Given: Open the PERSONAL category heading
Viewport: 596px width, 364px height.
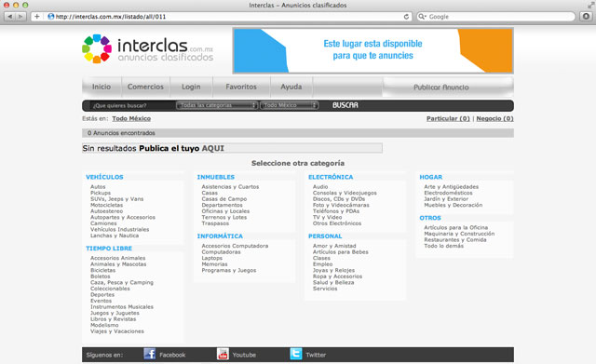Looking at the screenshot, I should pos(325,236).
